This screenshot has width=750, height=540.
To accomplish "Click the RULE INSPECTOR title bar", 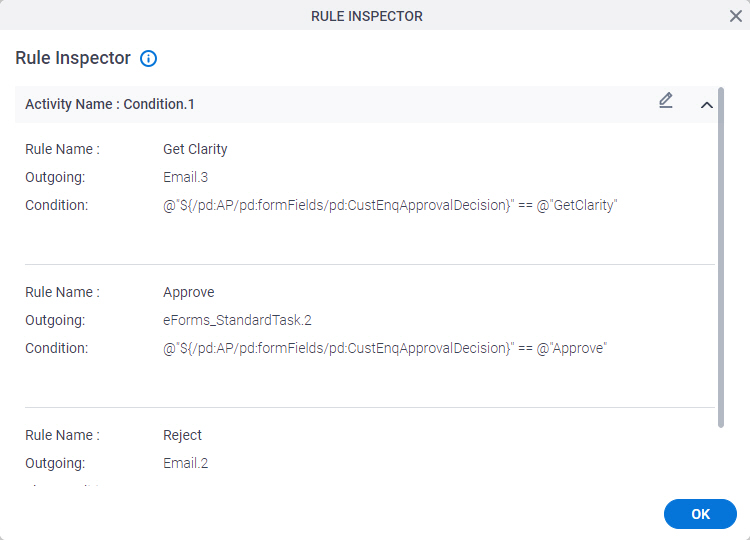I will [x=367, y=16].
